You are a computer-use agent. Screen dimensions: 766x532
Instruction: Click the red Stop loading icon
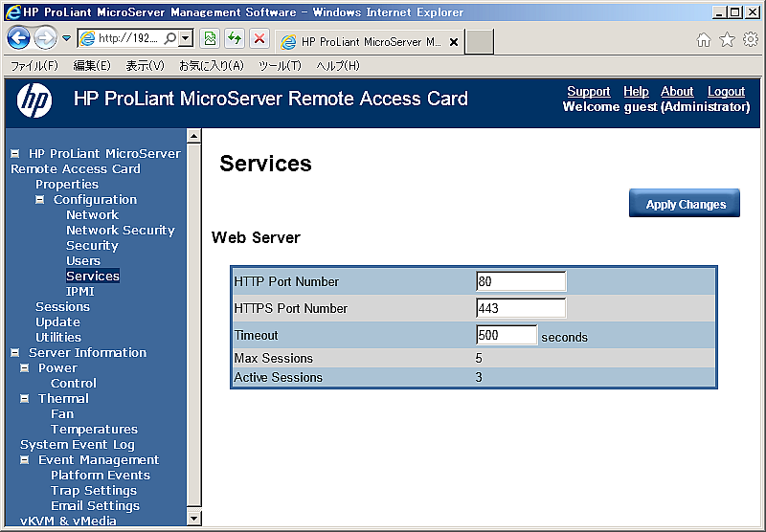pyautogui.click(x=259, y=38)
